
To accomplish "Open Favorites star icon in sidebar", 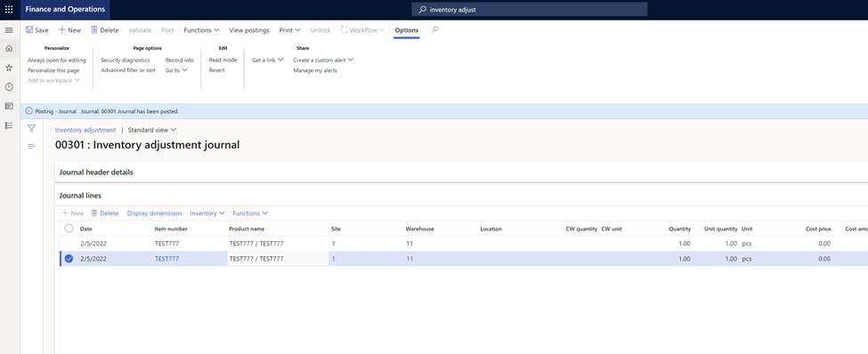I will click(x=9, y=68).
